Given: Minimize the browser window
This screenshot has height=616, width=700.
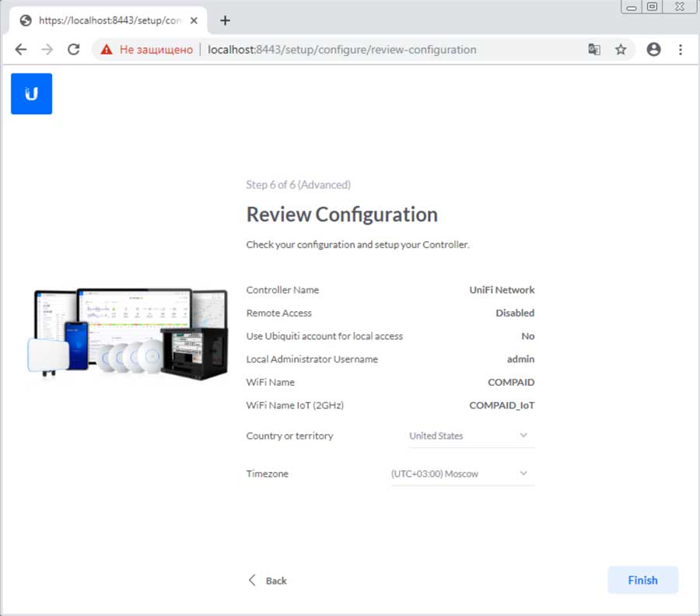Looking at the screenshot, I should pyautogui.click(x=632, y=7).
